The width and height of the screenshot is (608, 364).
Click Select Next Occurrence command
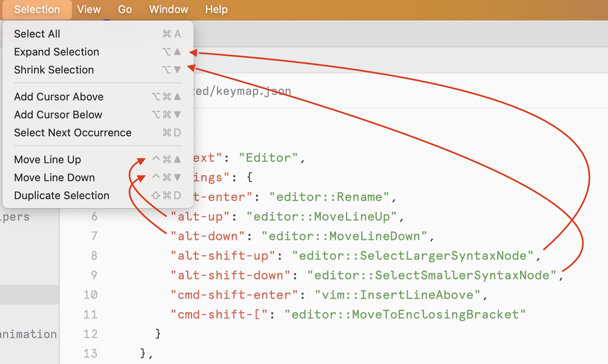click(73, 133)
